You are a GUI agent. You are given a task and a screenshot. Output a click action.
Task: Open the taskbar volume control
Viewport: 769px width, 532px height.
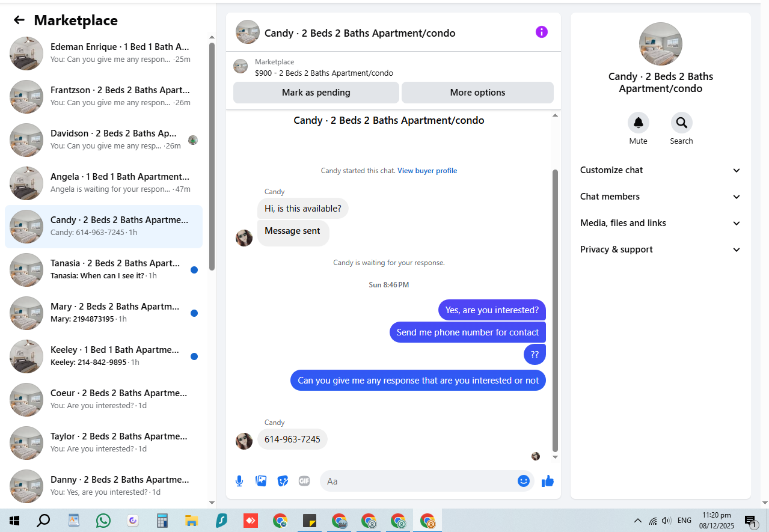pos(666,521)
